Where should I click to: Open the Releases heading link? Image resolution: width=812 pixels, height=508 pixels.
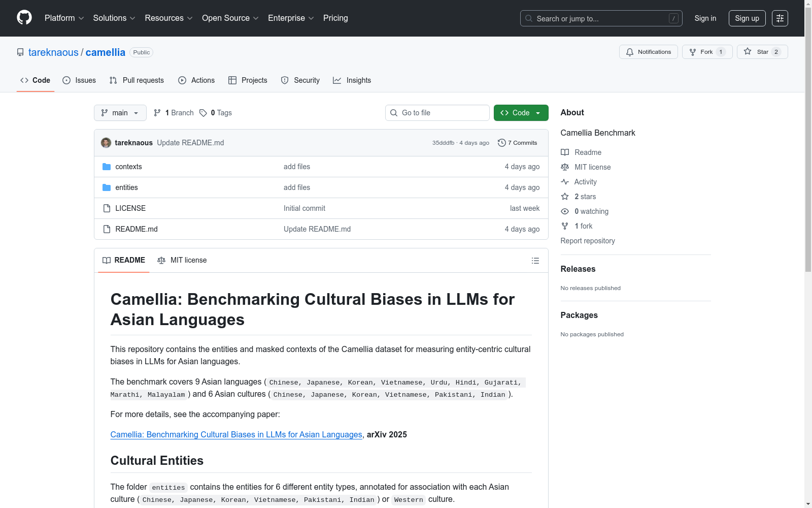(578, 269)
